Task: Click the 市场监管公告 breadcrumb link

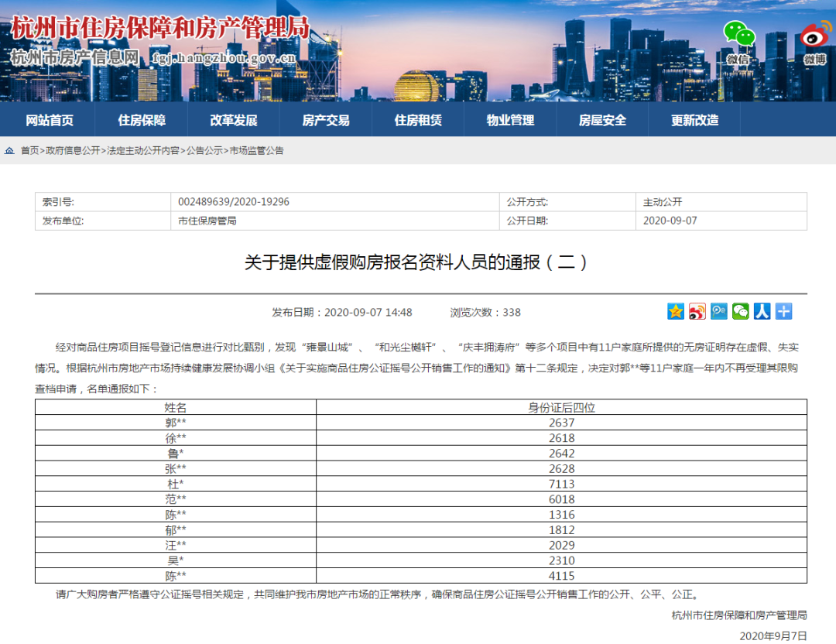Action: [x=257, y=151]
